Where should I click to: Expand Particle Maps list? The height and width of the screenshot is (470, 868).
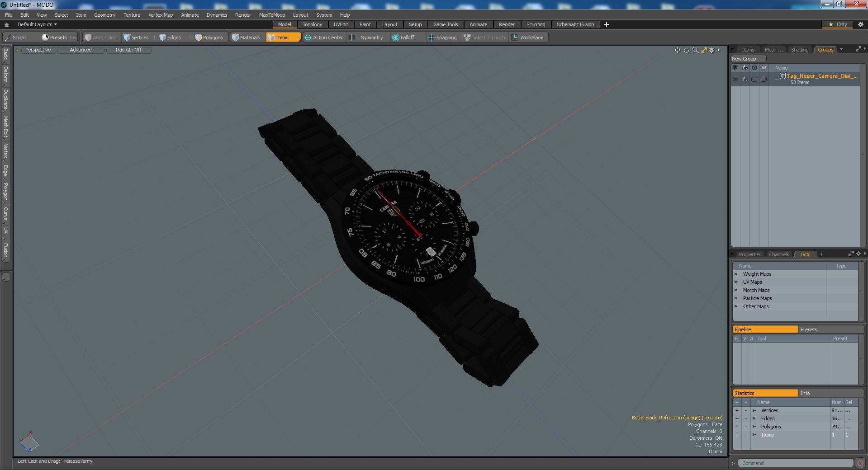[736, 298]
